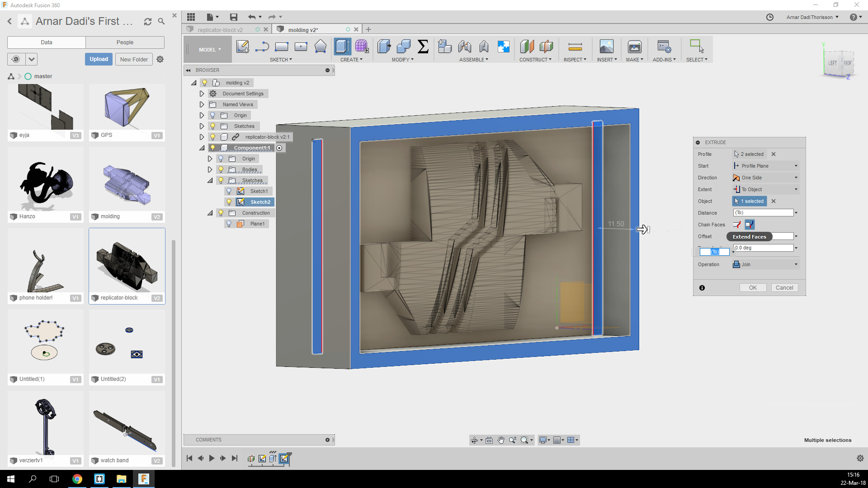
Task: Open the Extent To Object dropdown
Action: (x=765, y=189)
